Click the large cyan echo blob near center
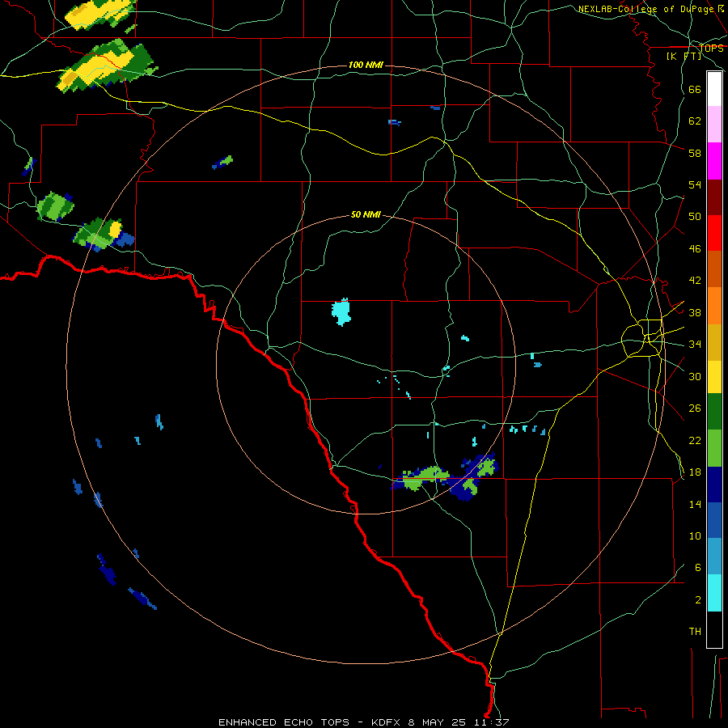The height and width of the screenshot is (728, 728). tap(341, 312)
